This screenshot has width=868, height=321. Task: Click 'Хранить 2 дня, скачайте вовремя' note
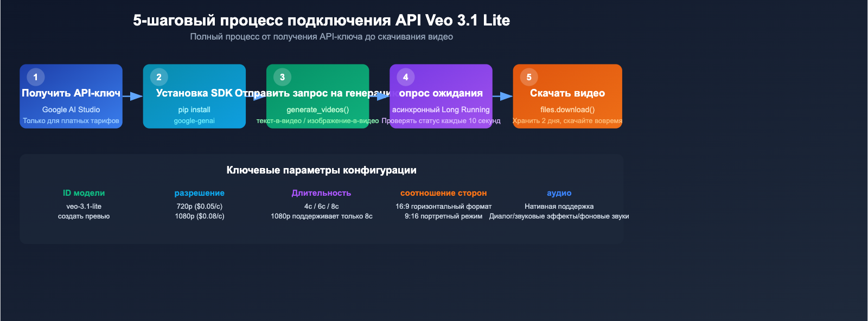(567, 121)
